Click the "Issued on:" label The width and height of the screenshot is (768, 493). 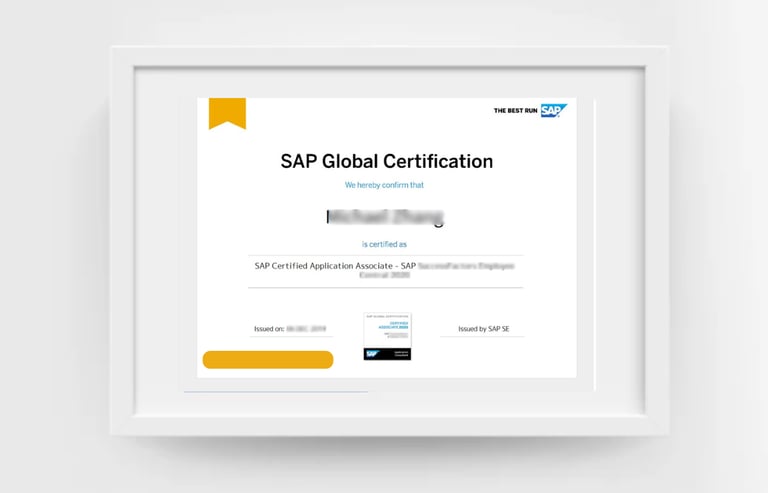click(269, 329)
